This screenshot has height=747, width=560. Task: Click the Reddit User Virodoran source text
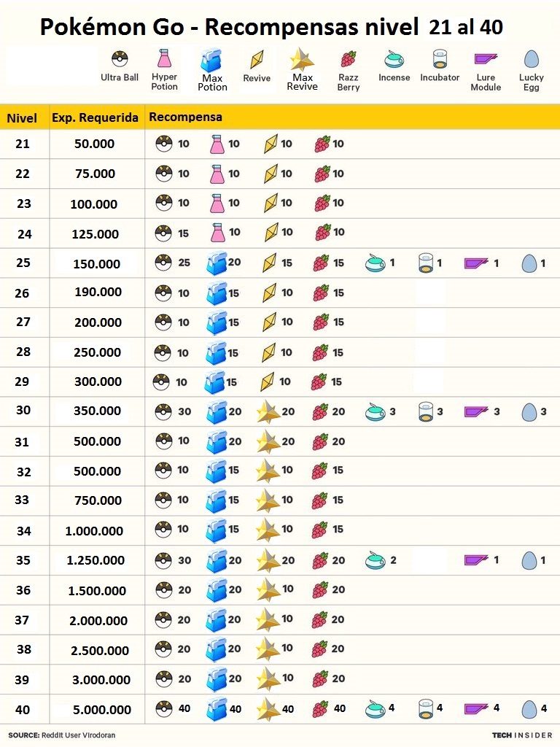point(78,735)
